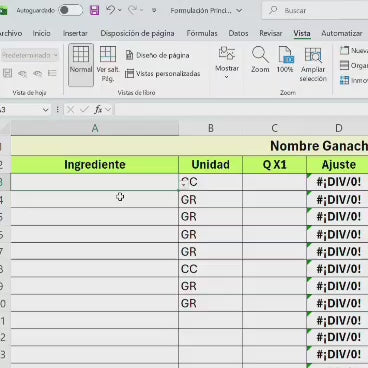This screenshot has width=368, height=368.
Task: Switch to the Insertar ribbon tab
Action: tap(75, 33)
